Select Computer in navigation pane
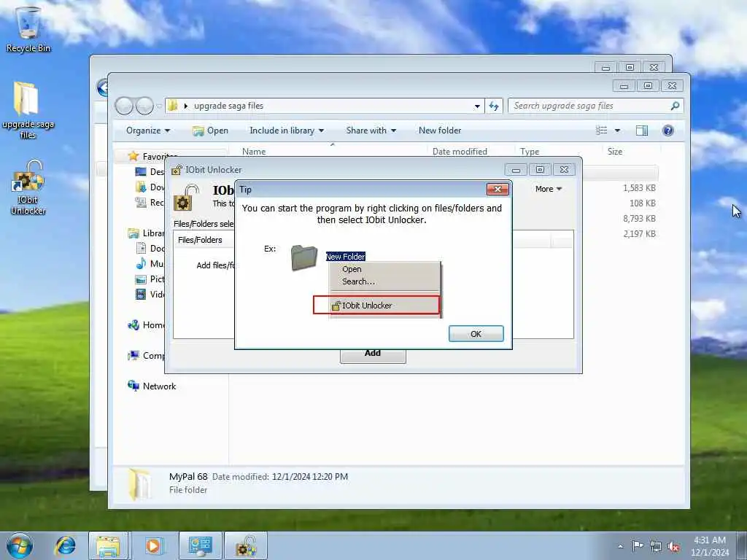 [146, 355]
